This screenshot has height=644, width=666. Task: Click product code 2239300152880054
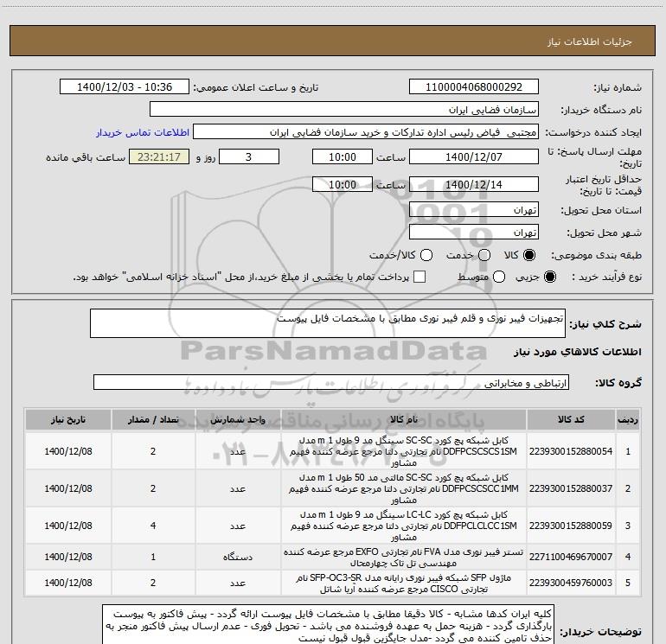tap(571, 451)
